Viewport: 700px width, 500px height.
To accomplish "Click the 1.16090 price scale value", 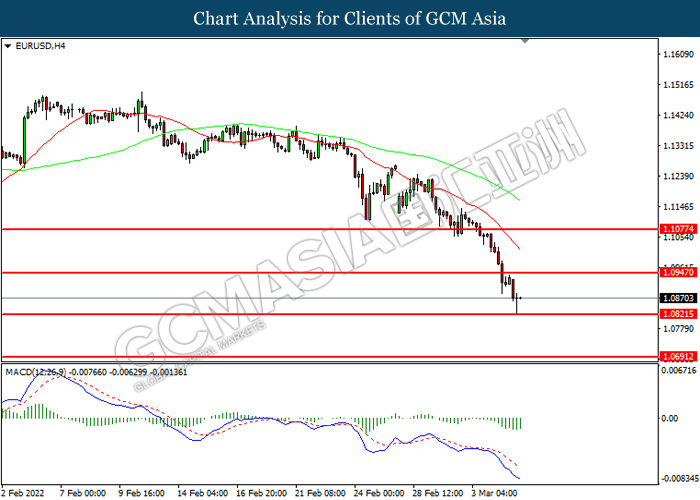I will click(x=679, y=54).
